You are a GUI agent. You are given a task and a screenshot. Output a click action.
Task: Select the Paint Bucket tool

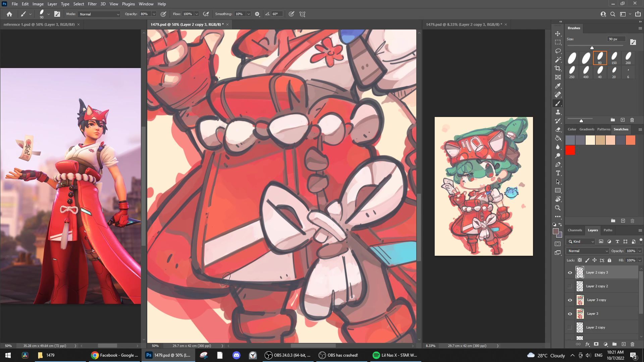(558, 138)
